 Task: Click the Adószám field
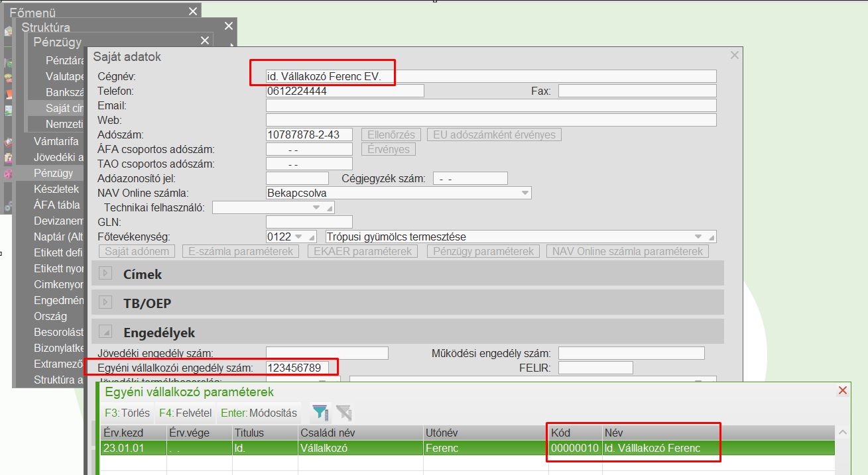click(x=309, y=134)
